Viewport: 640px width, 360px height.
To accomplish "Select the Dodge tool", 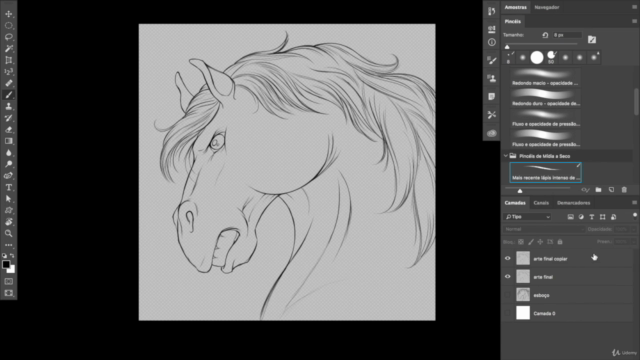I will click(x=9, y=164).
